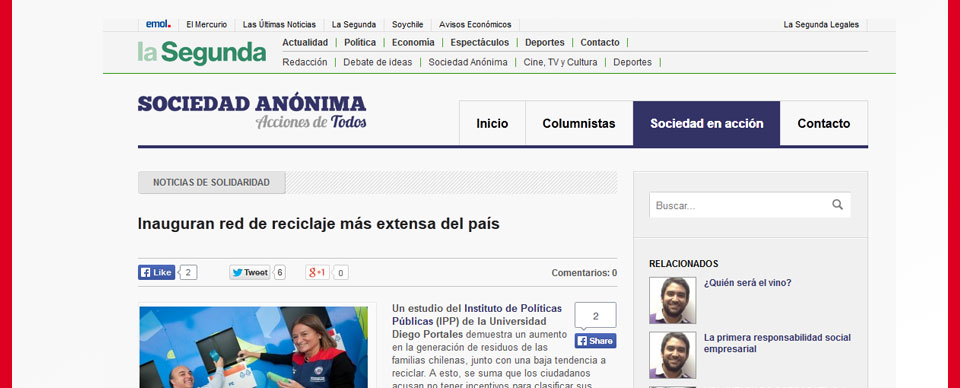This screenshot has height=388, width=960.
Task: Open the Contacto tab
Action: point(823,124)
